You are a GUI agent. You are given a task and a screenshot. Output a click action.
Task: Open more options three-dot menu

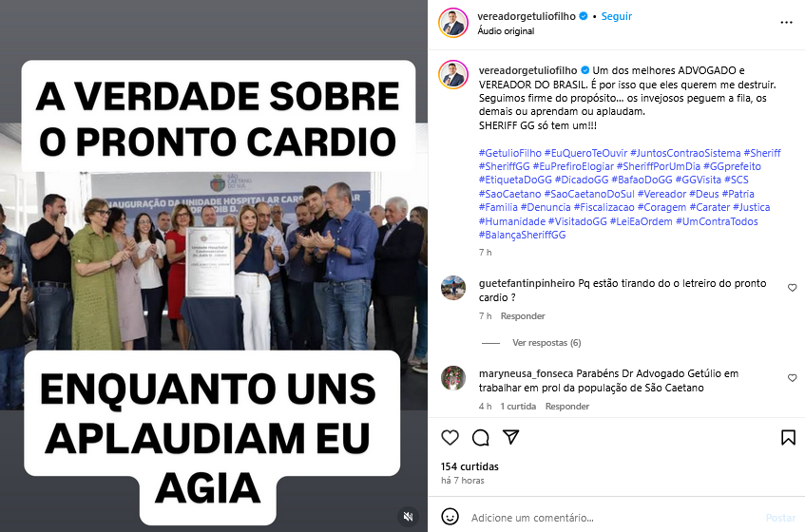[786, 23]
